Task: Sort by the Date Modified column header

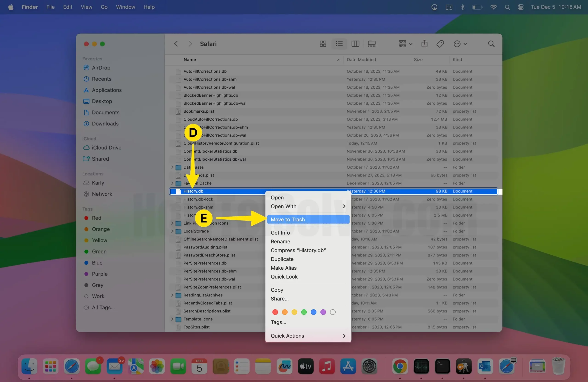Action: click(x=377, y=59)
